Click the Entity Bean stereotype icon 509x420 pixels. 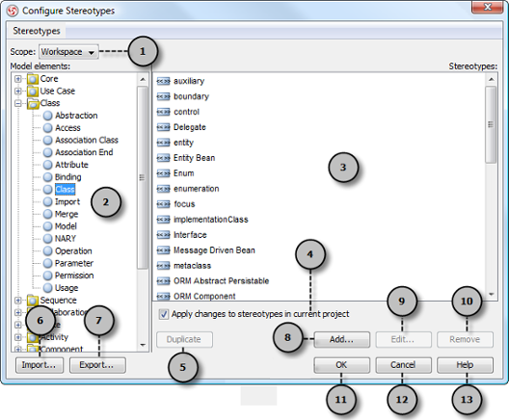163,158
